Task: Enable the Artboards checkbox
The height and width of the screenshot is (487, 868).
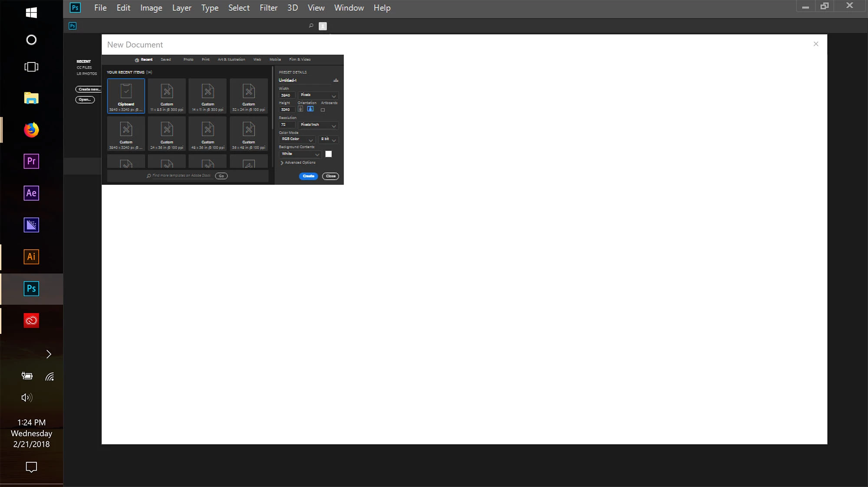Action: click(x=322, y=110)
